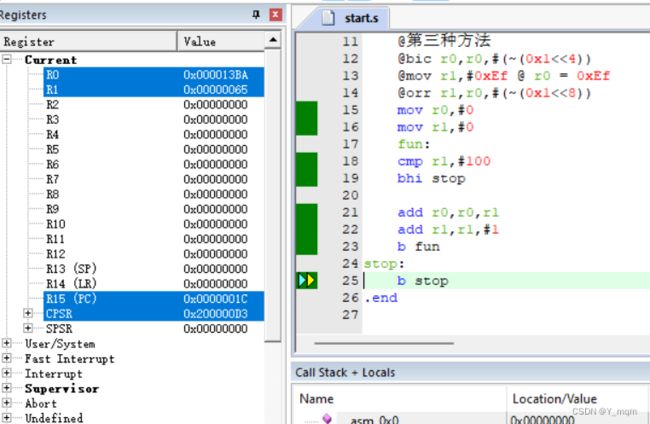Expand the Interrupt register group
Image resolution: width=650 pixels, height=424 pixels.
tap(7, 373)
